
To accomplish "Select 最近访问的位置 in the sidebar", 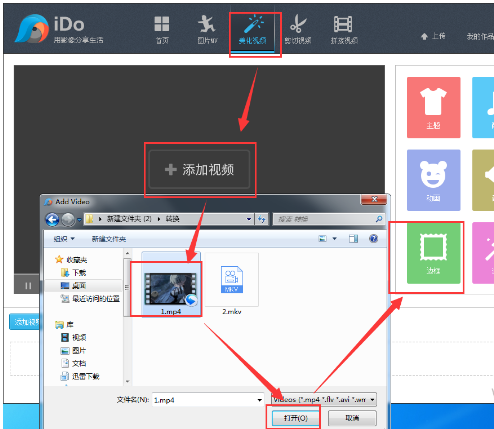I will point(90,298).
